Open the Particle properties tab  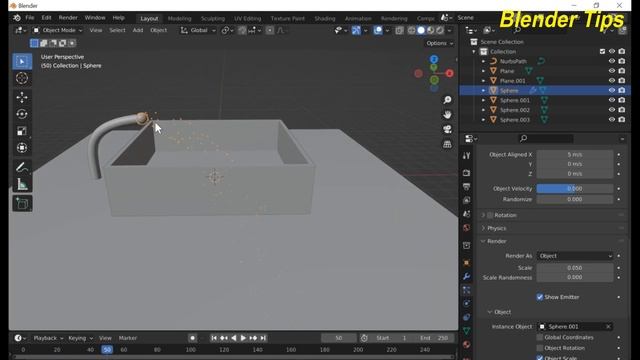pyautogui.click(x=467, y=290)
